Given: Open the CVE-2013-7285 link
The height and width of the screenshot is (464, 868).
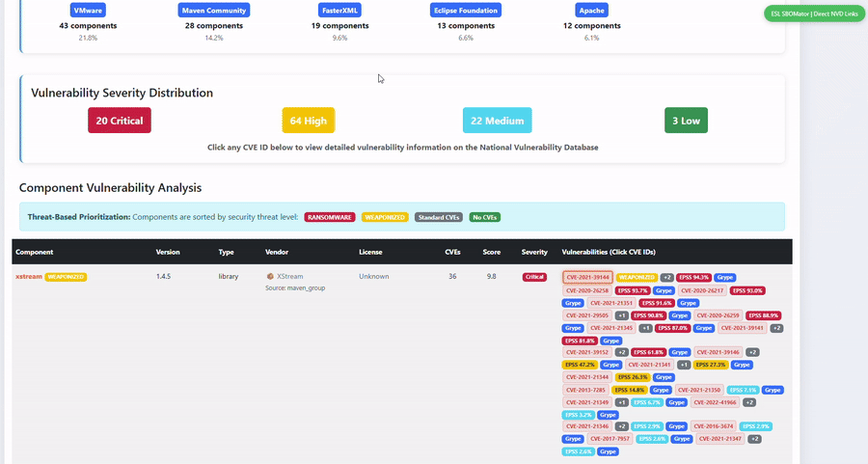Looking at the screenshot, I should point(585,391).
